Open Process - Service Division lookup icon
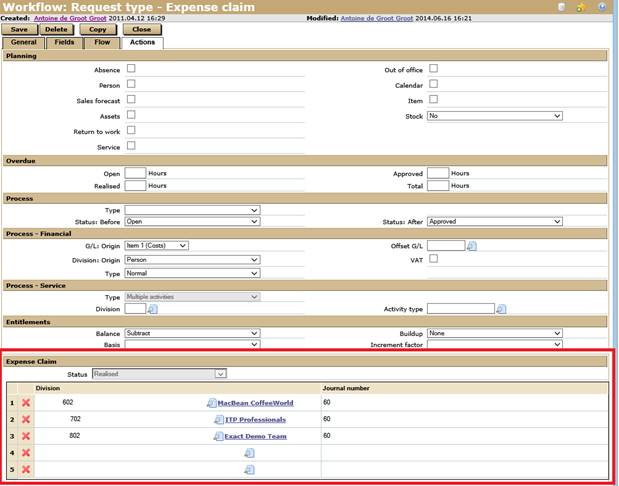619x486 pixels. tap(153, 309)
